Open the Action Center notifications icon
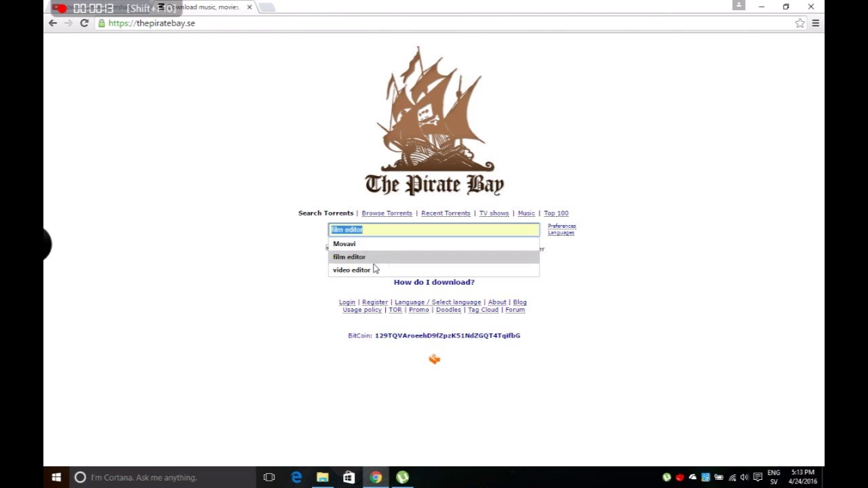Image resolution: width=868 pixels, height=488 pixels. (758, 477)
